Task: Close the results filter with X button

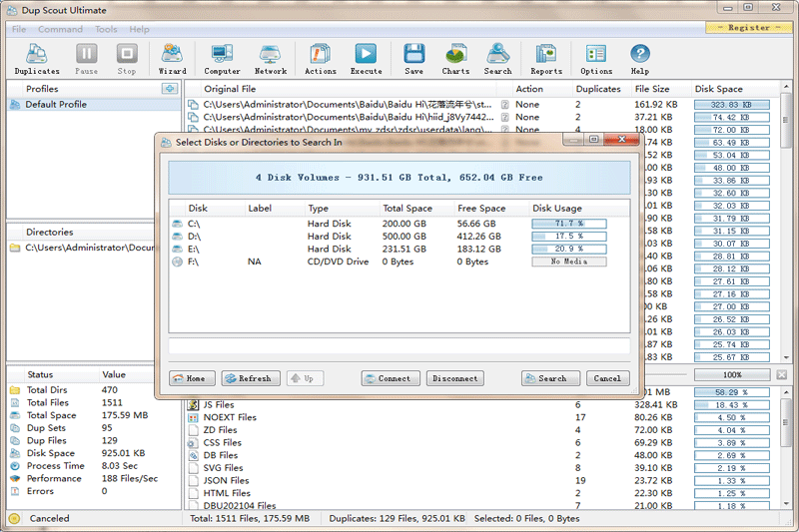Action: click(782, 374)
